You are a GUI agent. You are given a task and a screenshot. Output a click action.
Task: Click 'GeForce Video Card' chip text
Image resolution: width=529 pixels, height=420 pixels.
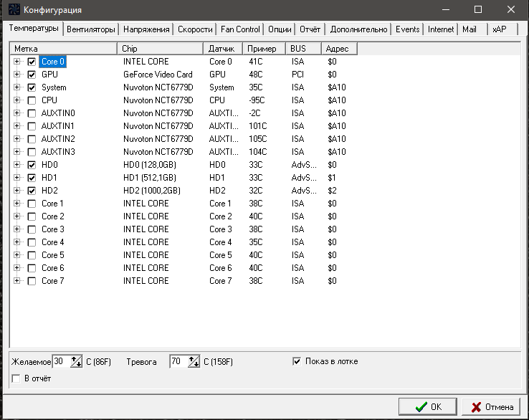click(158, 75)
